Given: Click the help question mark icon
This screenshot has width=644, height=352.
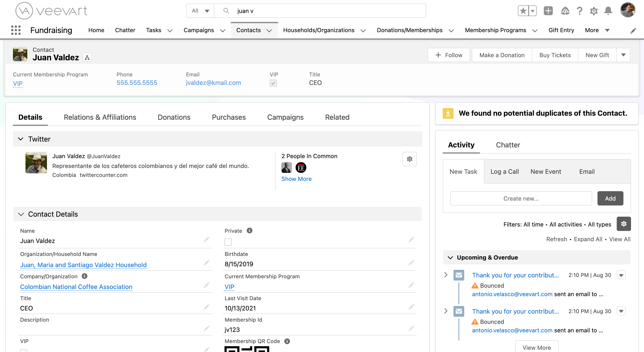Looking at the screenshot, I should [579, 11].
